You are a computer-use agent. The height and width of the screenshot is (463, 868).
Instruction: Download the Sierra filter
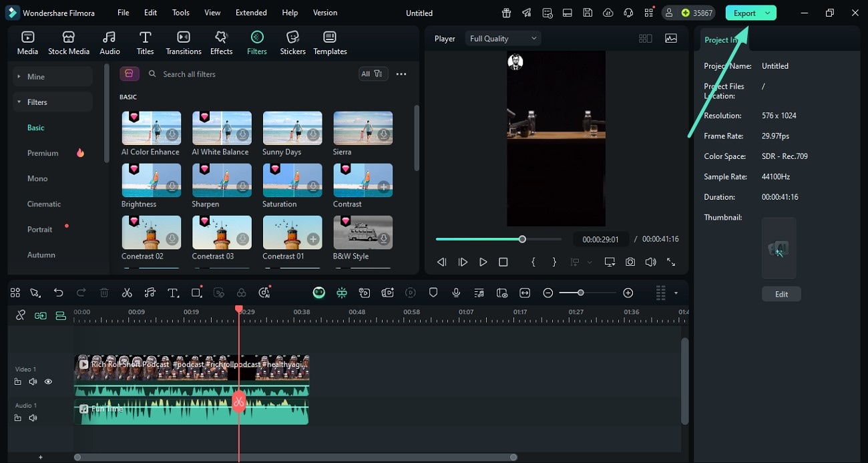tap(384, 135)
